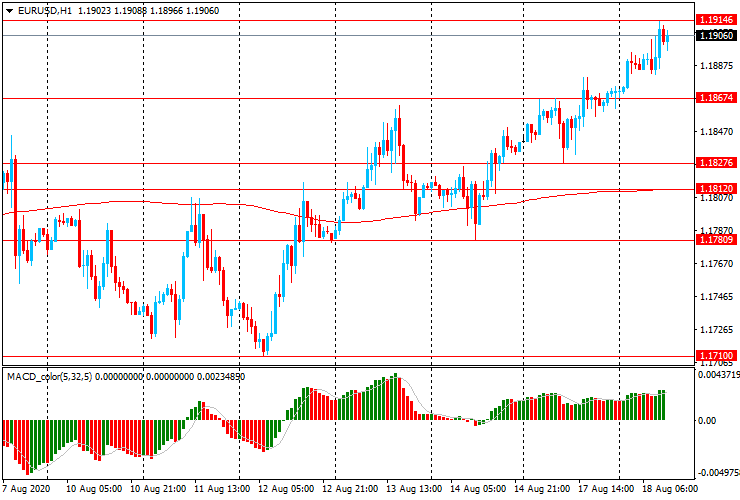Click the 1.18276 level price label
This screenshot has height=500, width=740.
pos(716,163)
